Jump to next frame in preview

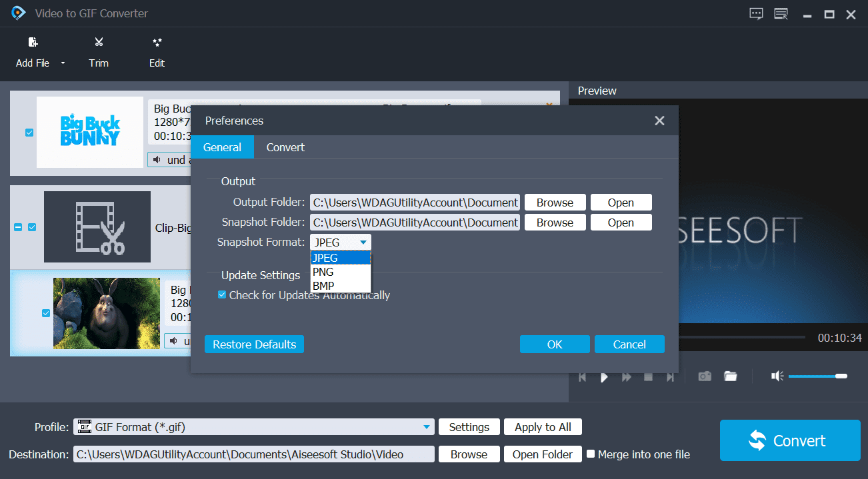(x=670, y=377)
